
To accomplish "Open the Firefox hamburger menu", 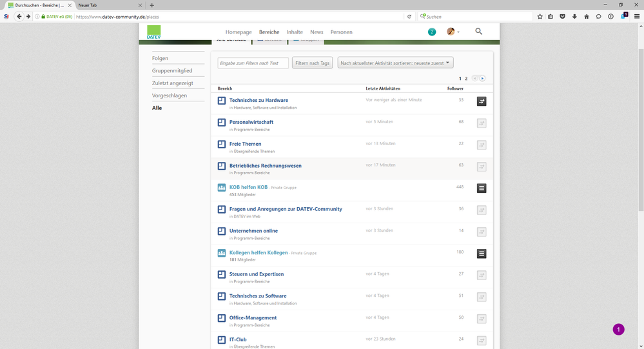I will tap(636, 16).
